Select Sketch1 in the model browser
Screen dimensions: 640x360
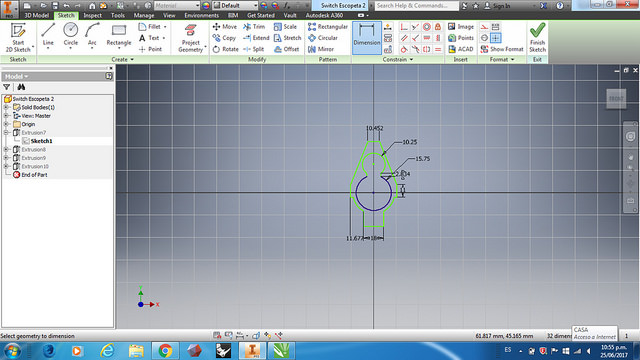41,141
